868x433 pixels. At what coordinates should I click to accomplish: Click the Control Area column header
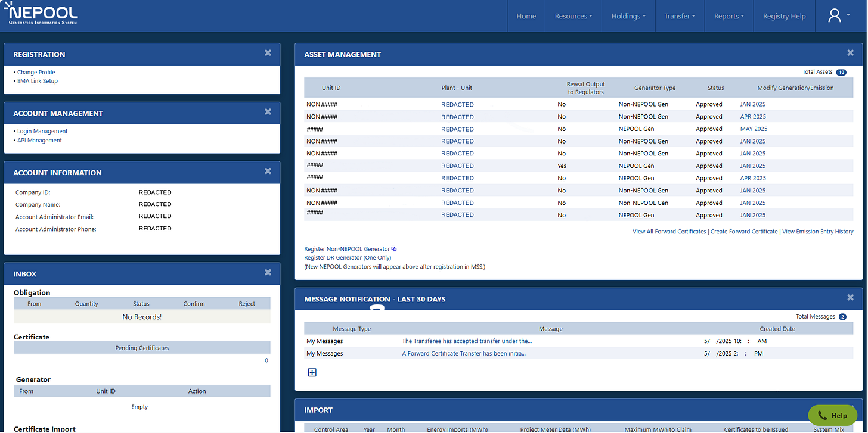click(331, 429)
